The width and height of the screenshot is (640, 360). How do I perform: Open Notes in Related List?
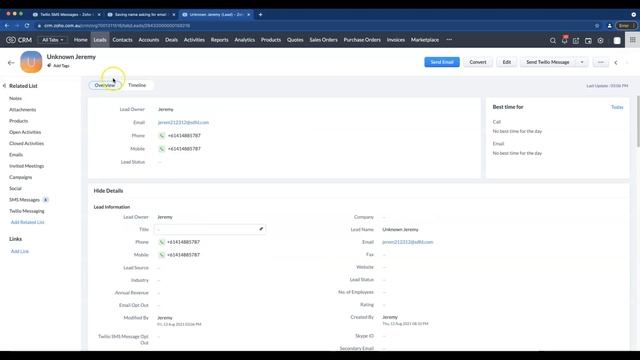[x=16, y=98]
